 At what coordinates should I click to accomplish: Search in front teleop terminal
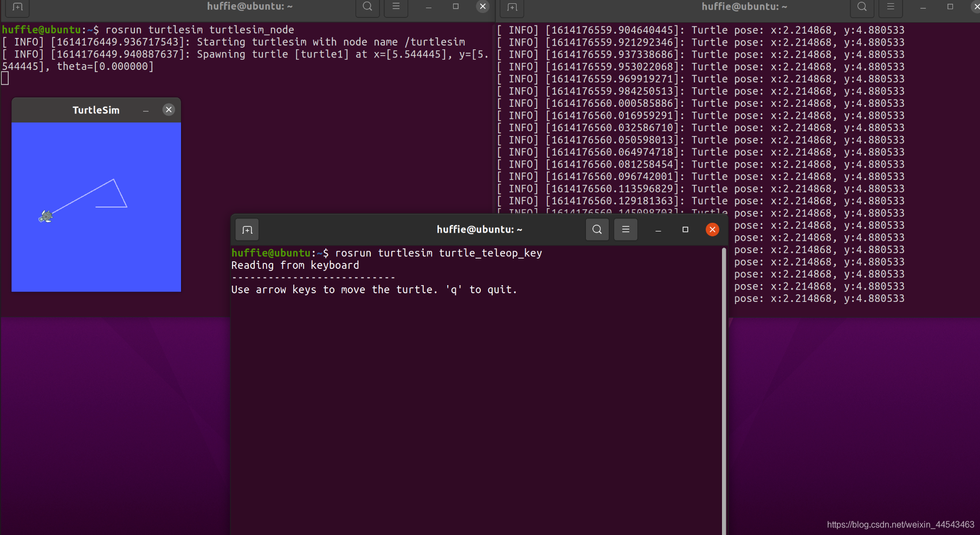[597, 229]
